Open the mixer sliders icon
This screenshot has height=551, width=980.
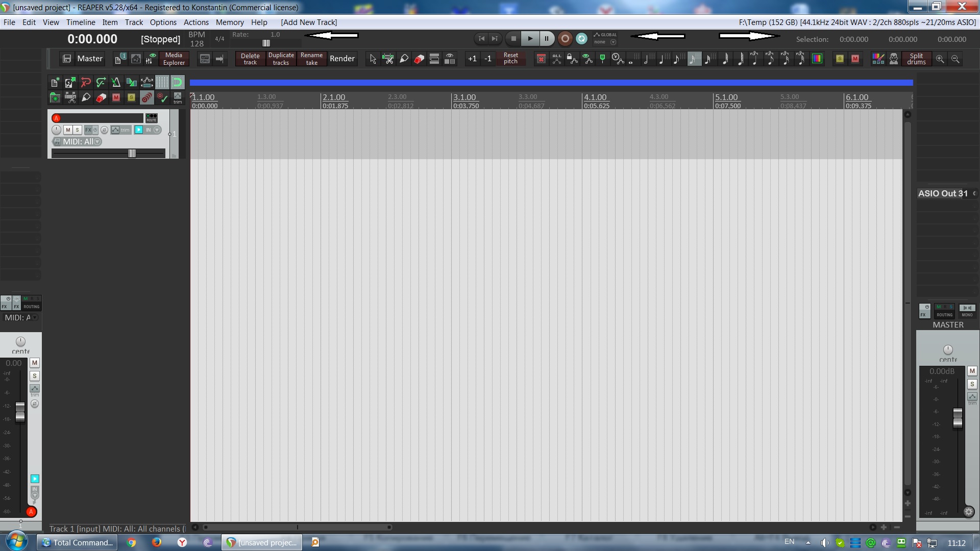(x=150, y=59)
